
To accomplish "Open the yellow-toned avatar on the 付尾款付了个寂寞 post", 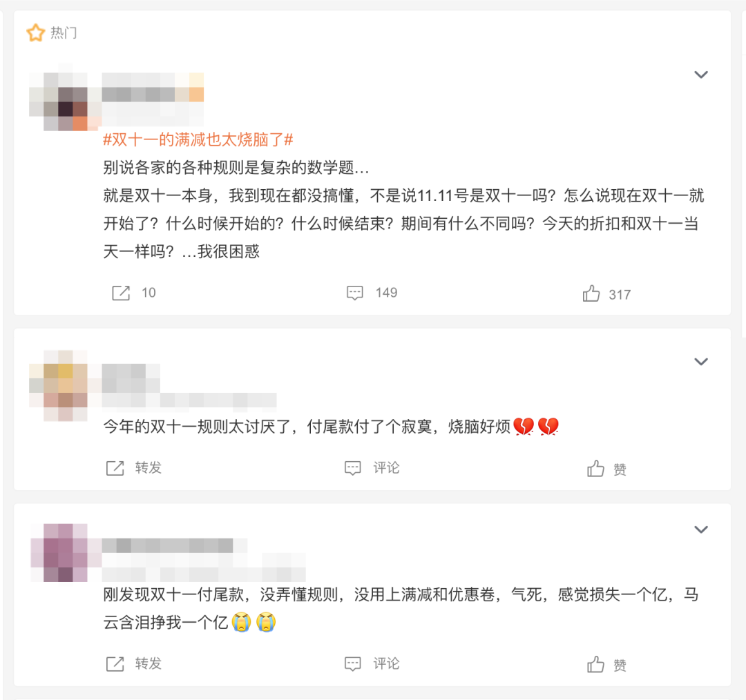I will click(65, 386).
